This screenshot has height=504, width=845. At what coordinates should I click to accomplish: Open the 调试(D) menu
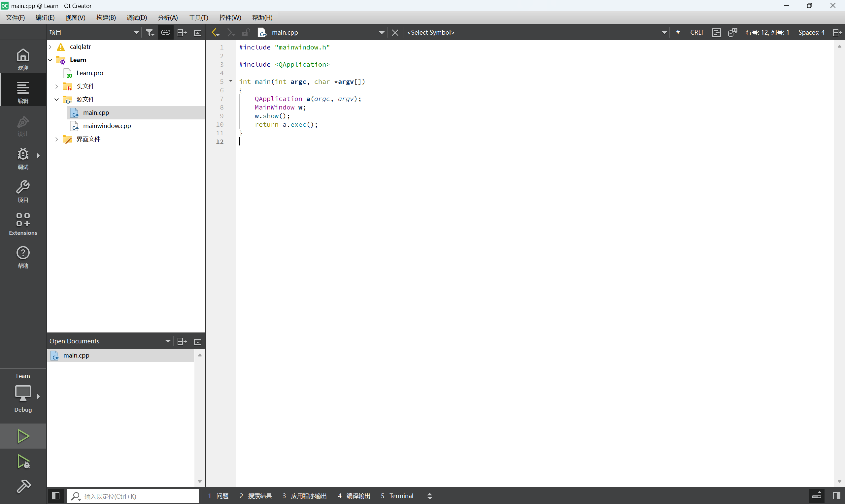tap(137, 18)
